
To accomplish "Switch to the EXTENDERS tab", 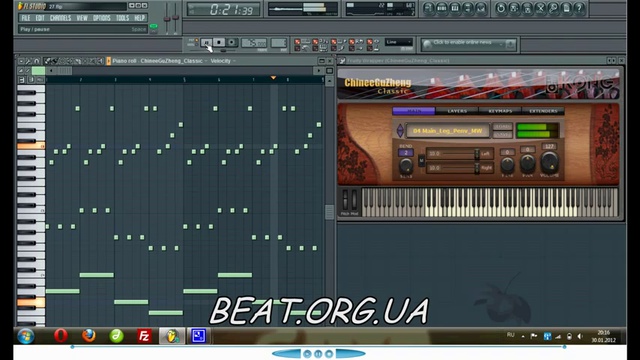I will [543, 111].
